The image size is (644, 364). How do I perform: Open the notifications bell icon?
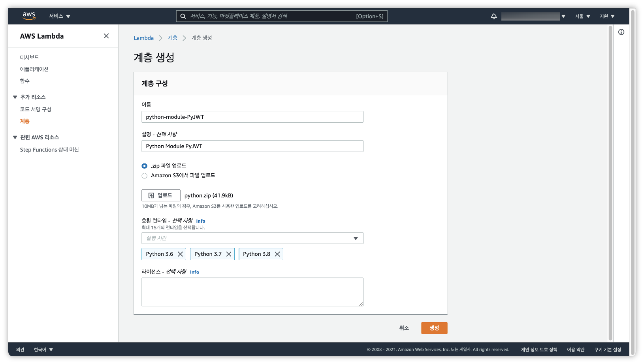(x=494, y=16)
